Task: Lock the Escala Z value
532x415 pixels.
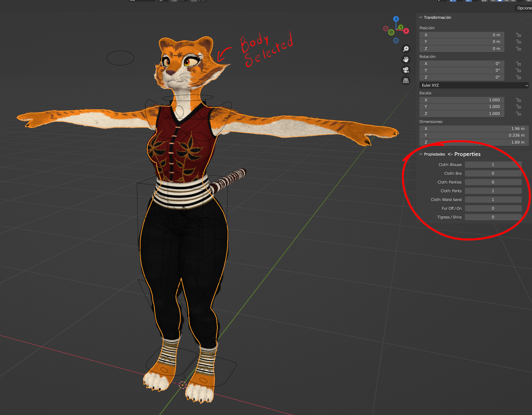Action: pos(518,114)
